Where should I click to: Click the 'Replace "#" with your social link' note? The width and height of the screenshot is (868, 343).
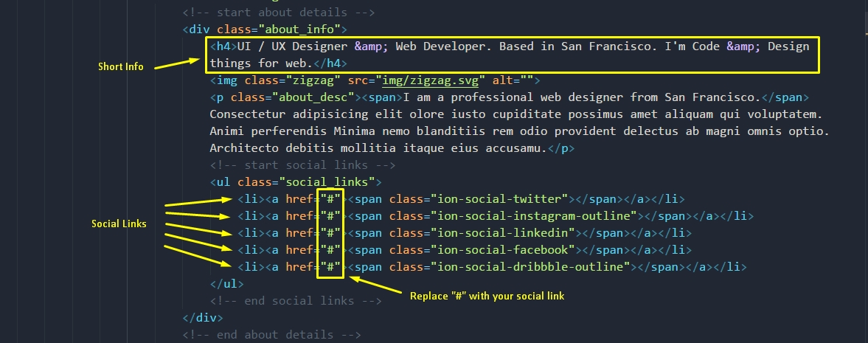tap(487, 297)
